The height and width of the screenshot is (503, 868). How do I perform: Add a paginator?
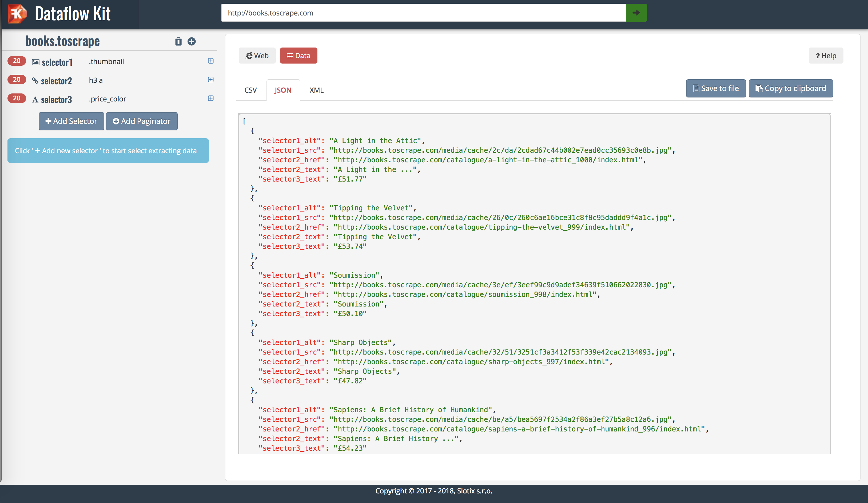(142, 121)
